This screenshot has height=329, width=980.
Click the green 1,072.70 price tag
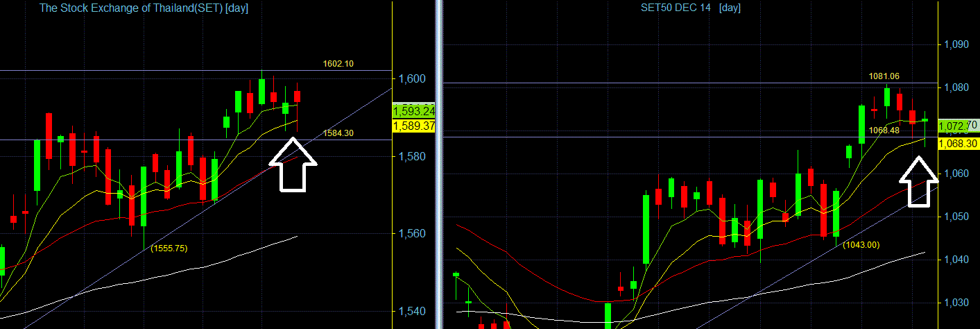[958, 126]
